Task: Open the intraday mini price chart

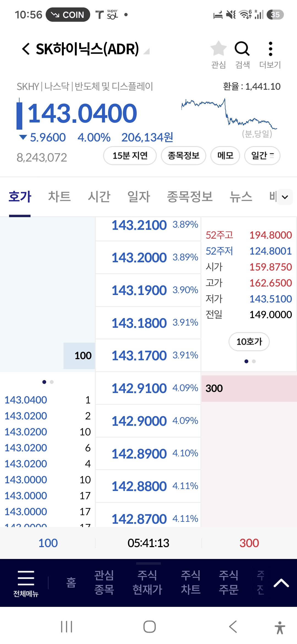Action: tap(229, 114)
